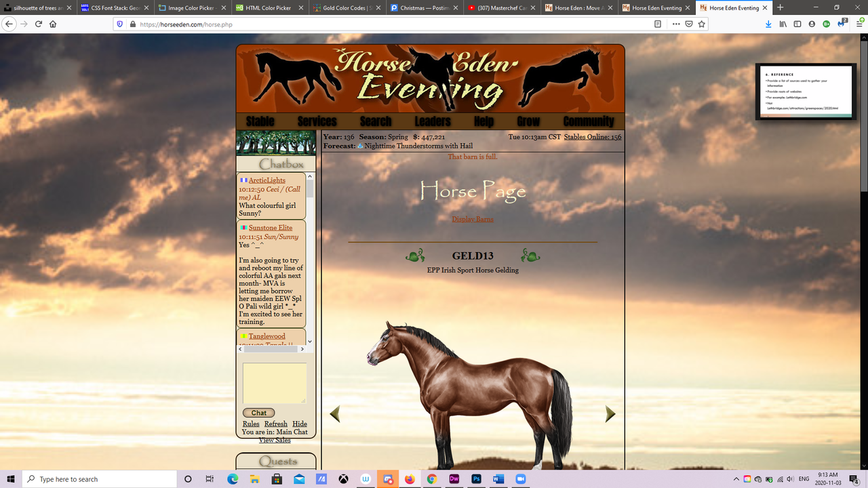The width and height of the screenshot is (868, 488).
Task: Switch to the Gold Color Codes tab
Action: 347,7
